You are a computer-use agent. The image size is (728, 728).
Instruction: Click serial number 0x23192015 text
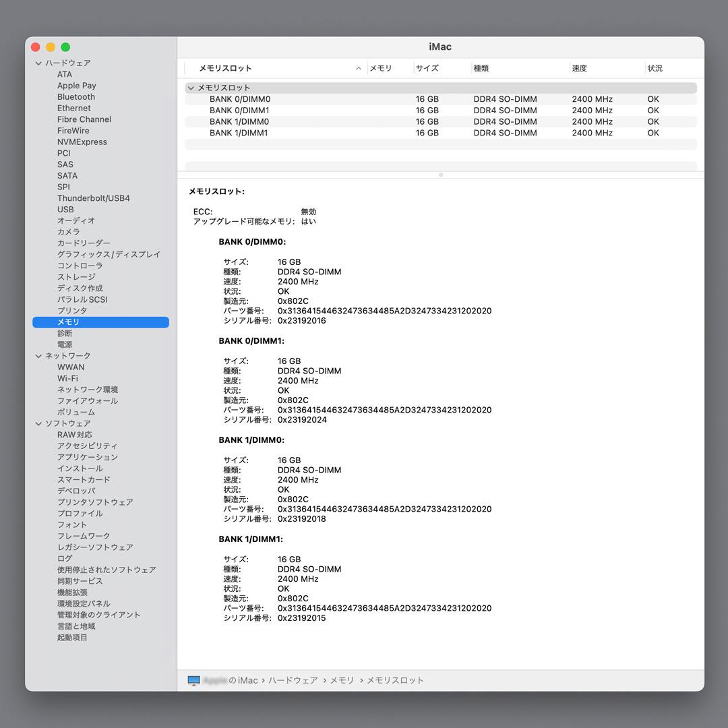(x=302, y=618)
